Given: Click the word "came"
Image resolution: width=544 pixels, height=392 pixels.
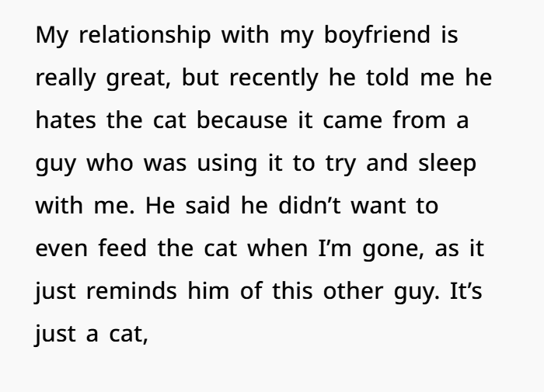Looking at the screenshot, I should [353, 121].
